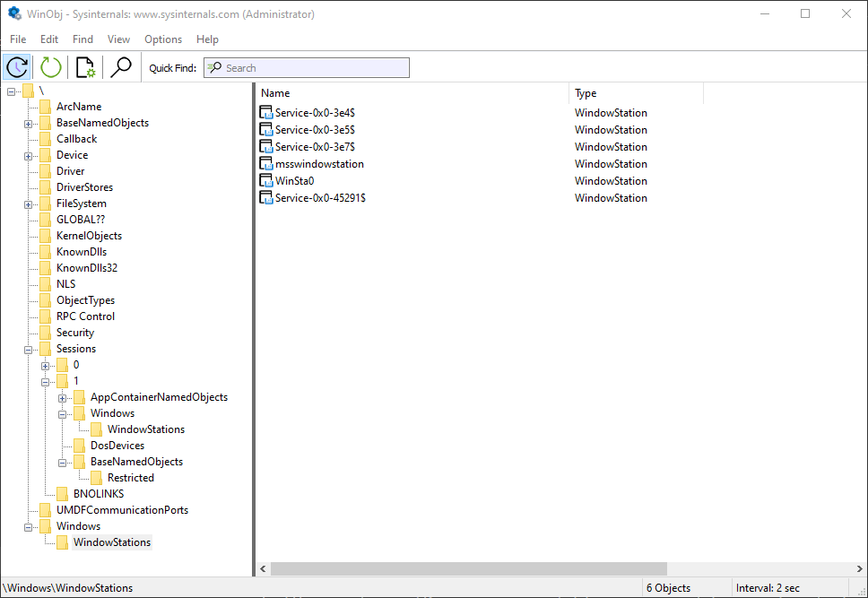Open the View menu
868x598 pixels.
(118, 39)
